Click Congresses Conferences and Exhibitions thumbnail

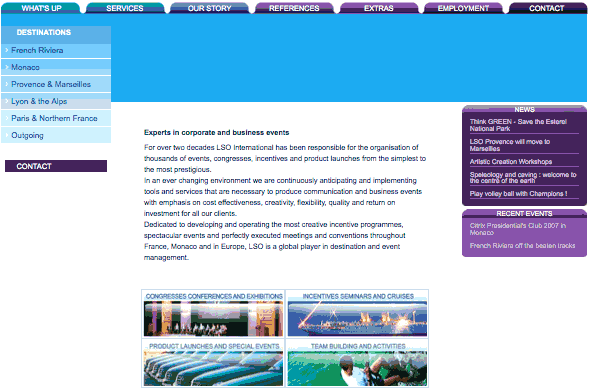pos(213,314)
